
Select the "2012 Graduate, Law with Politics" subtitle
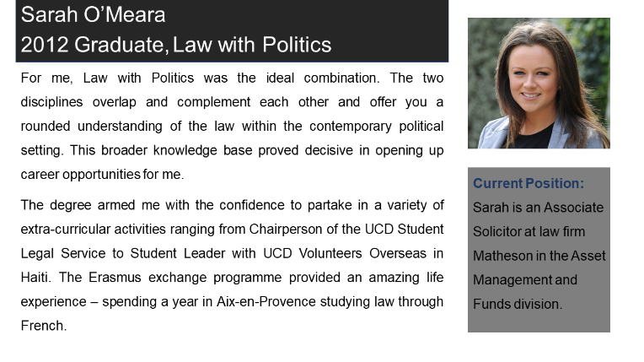point(176,44)
